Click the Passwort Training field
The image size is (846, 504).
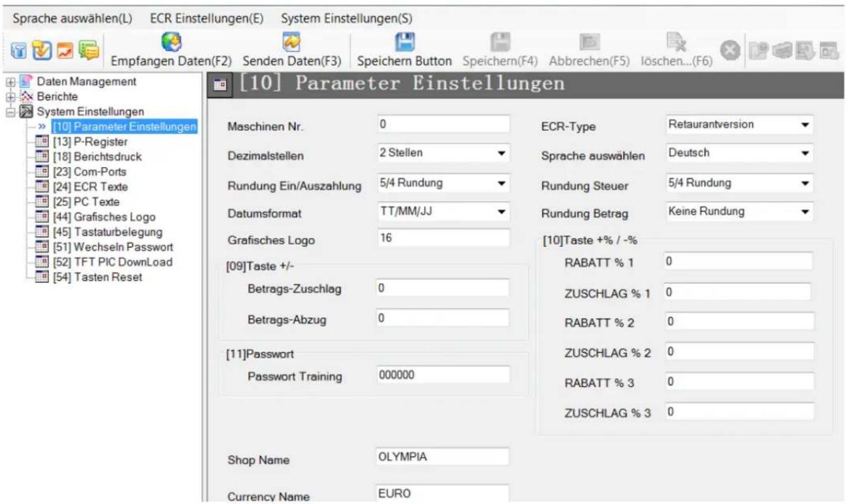pyautogui.click(x=443, y=375)
